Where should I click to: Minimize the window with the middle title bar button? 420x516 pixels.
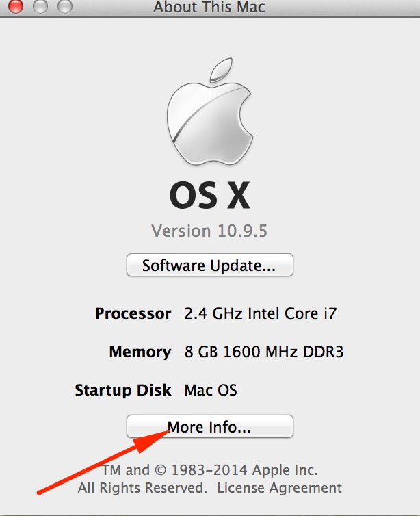[40, 7]
